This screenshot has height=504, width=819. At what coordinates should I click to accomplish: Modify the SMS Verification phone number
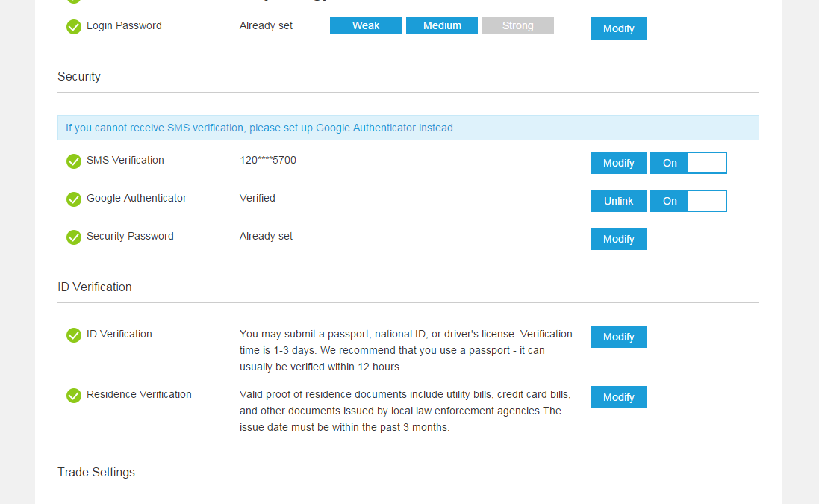[618, 163]
